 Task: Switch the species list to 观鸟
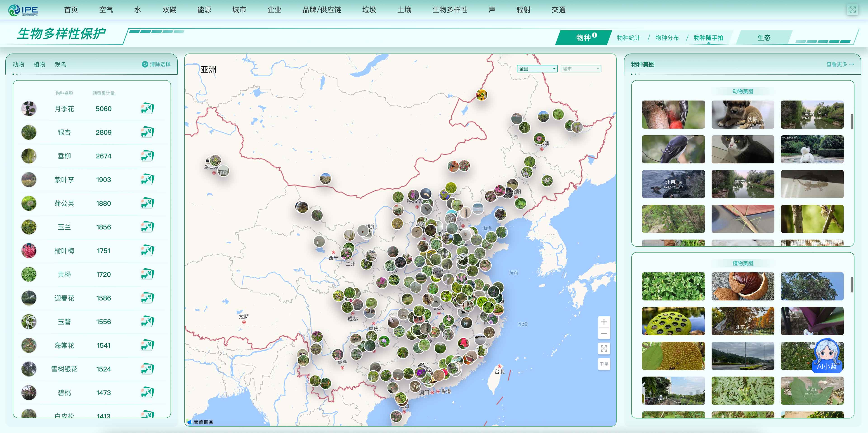coord(60,64)
